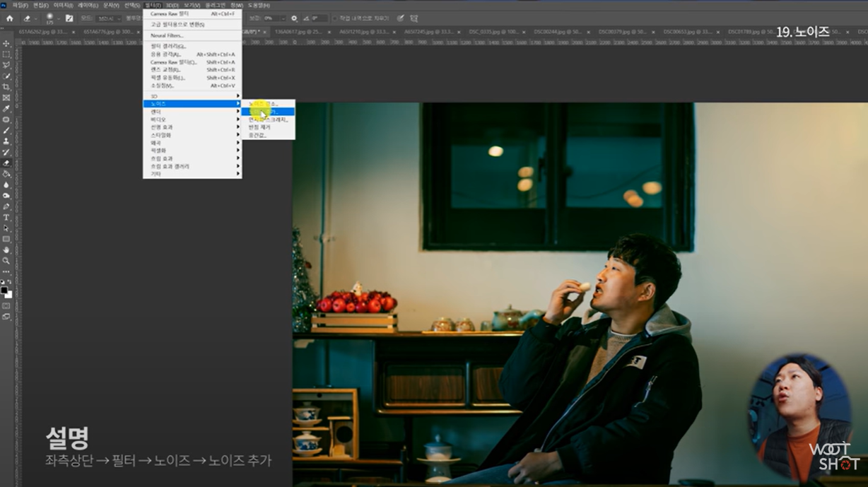Click the background color swatch
Screen dimensions: 868x487
click(8, 294)
